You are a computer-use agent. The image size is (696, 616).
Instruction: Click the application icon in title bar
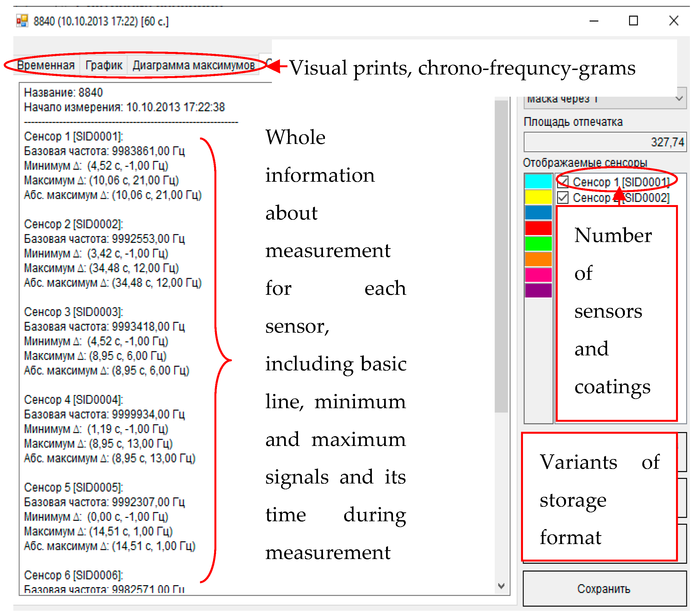[22, 21]
